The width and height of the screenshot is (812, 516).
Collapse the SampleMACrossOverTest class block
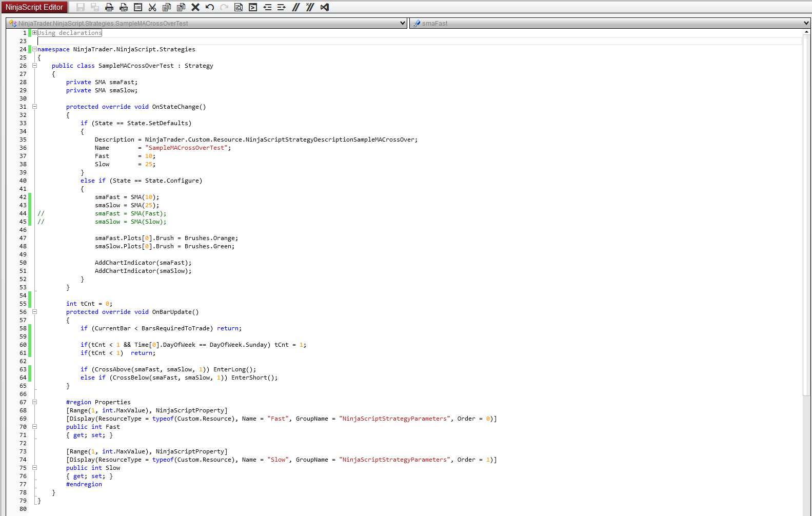pyautogui.click(x=34, y=66)
